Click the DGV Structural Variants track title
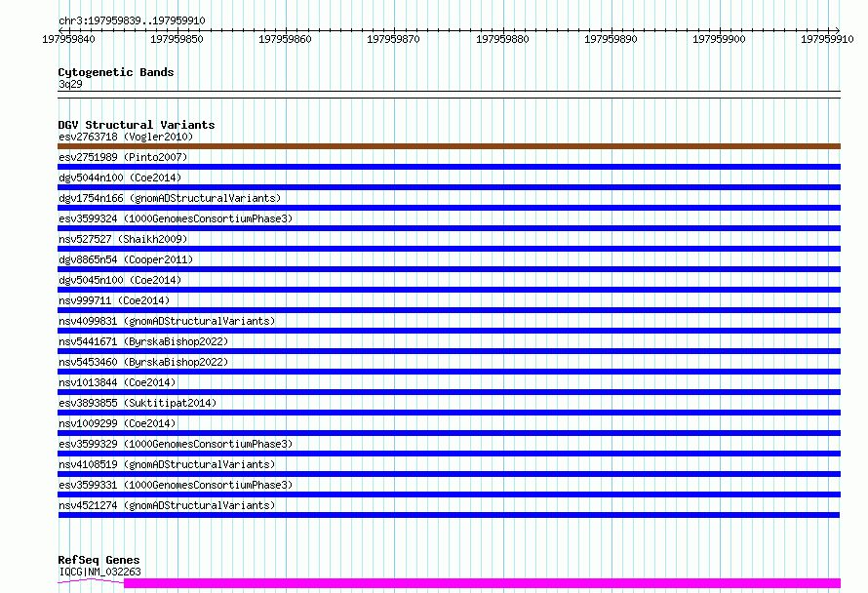Viewport: 868px width, 593px height. (137, 125)
